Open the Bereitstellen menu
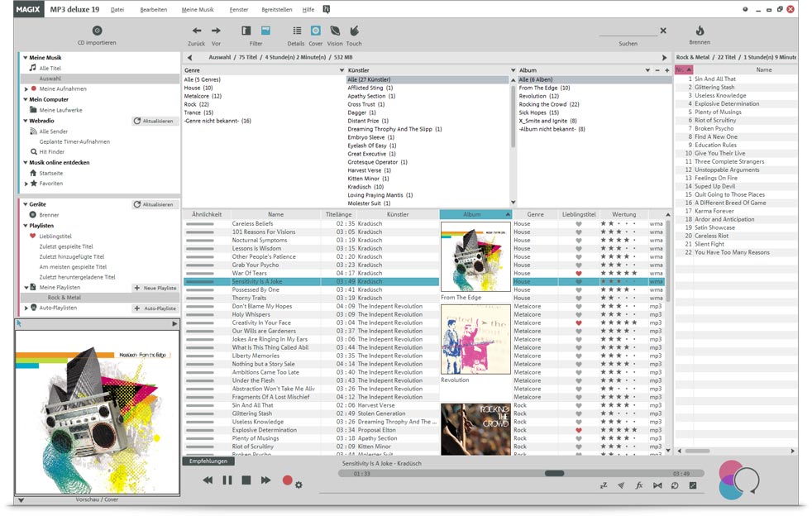Viewport: 812px width, 521px height. (277, 9)
